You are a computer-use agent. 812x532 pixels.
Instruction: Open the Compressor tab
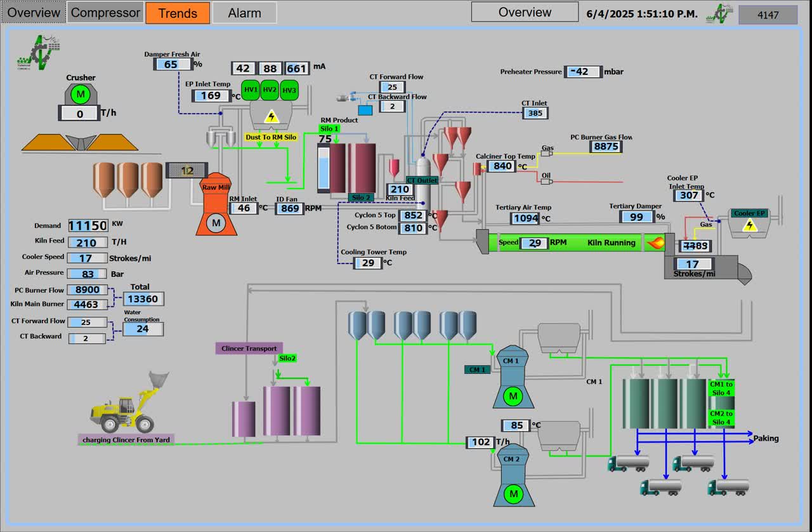[105, 13]
